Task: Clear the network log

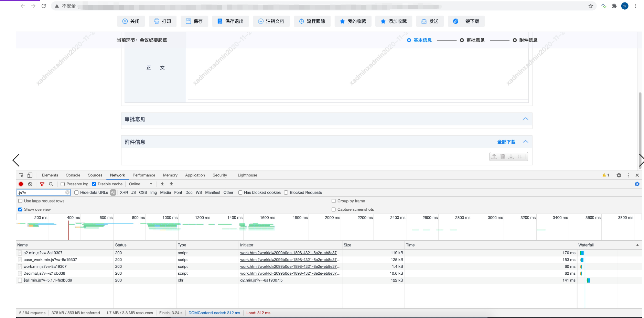Action: (x=30, y=184)
